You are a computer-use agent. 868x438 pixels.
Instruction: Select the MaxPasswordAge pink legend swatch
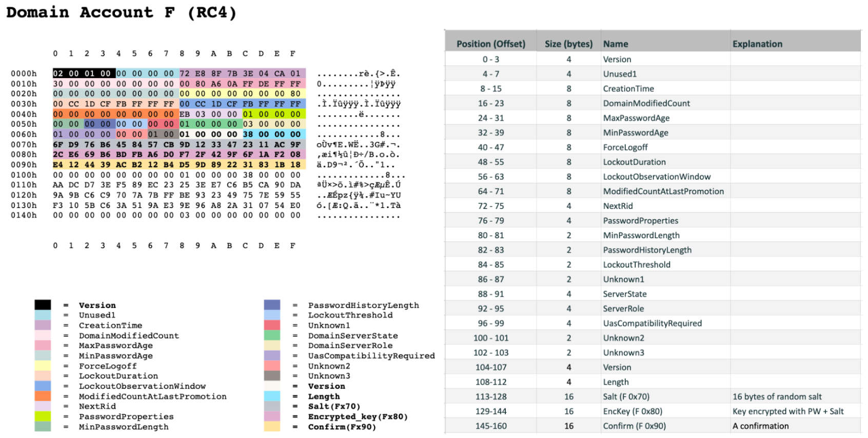point(43,345)
